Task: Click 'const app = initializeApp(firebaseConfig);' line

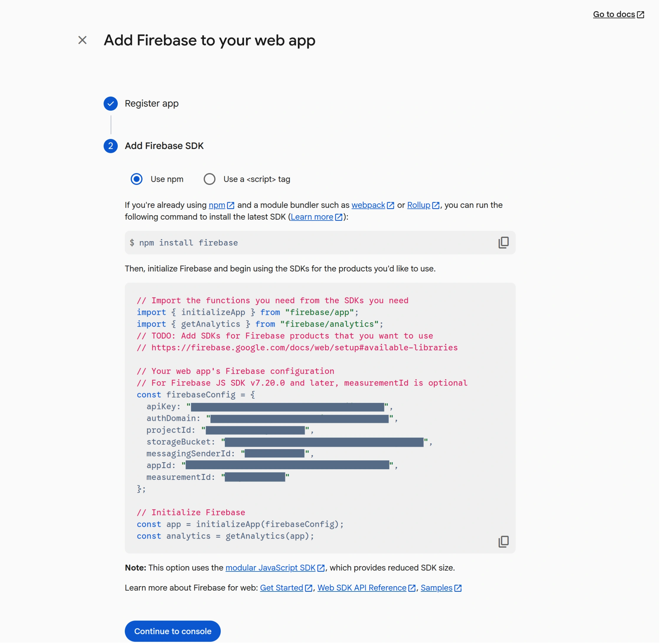Action: (241, 526)
